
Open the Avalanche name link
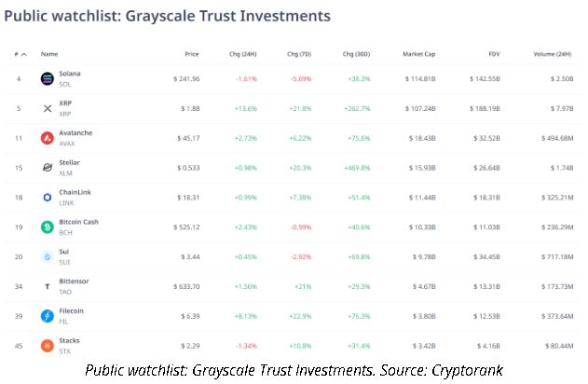(x=76, y=133)
